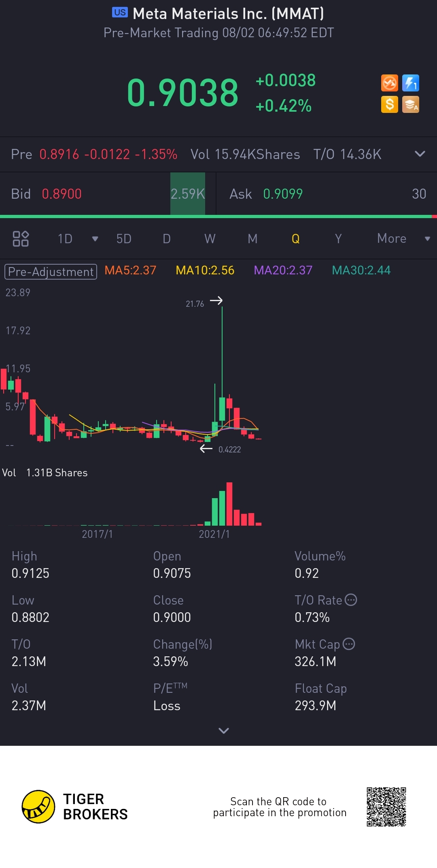Viewport: 437px width, 868px height.
Task: Tap the promotion QR code
Action: click(x=386, y=807)
